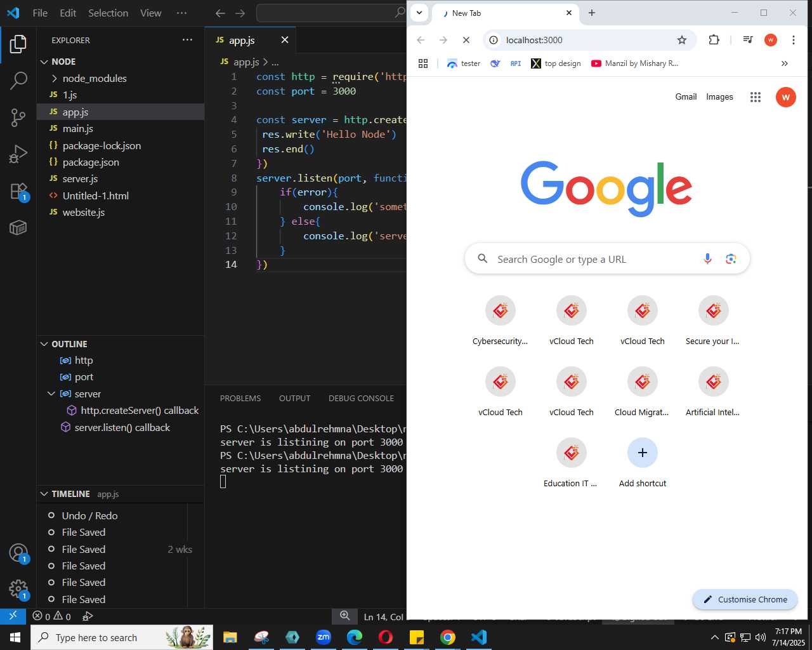Open Zoom from the taskbar
Screen dimensions: 812x650
coord(324,637)
